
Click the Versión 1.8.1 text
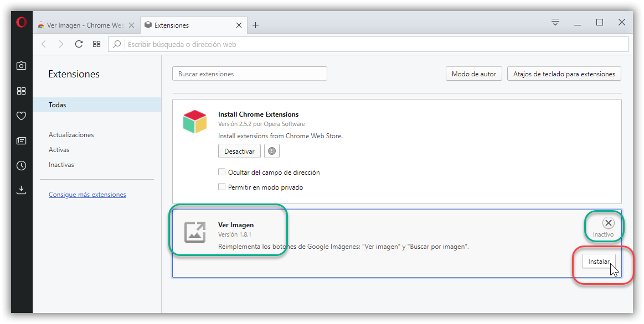click(x=235, y=234)
